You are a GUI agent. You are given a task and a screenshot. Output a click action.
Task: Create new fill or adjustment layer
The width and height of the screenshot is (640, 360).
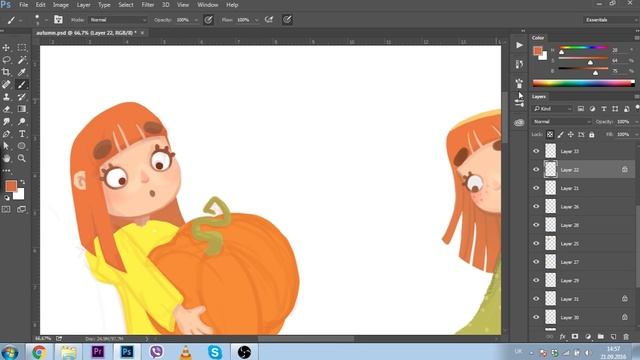(x=588, y=337)
